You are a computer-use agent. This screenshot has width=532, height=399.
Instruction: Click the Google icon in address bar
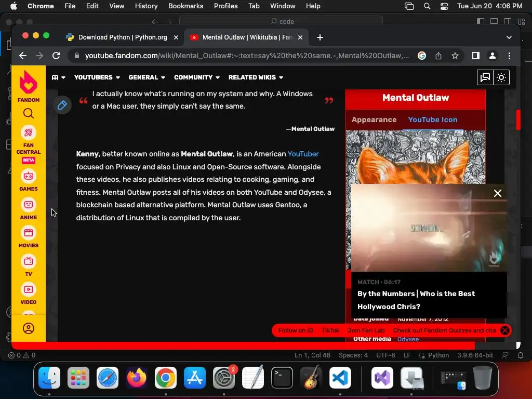click(x=422, y=56)
